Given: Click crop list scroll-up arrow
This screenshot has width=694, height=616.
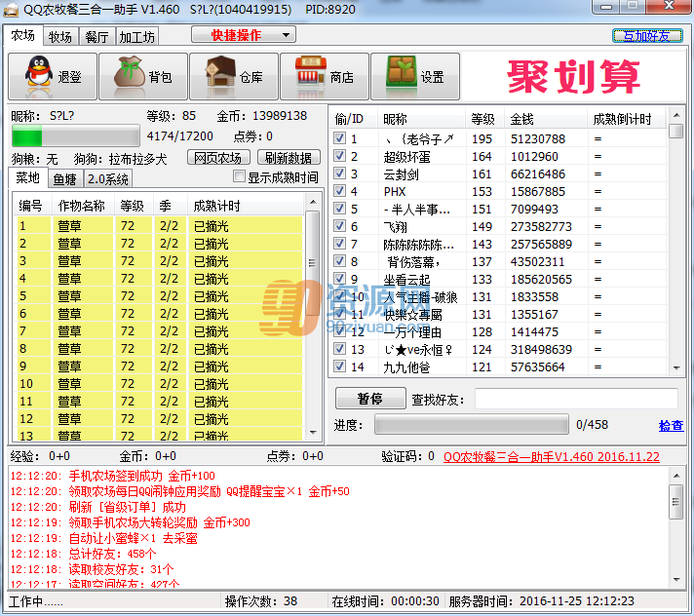Looking at the screenshot, I should (x=313, y=202).
